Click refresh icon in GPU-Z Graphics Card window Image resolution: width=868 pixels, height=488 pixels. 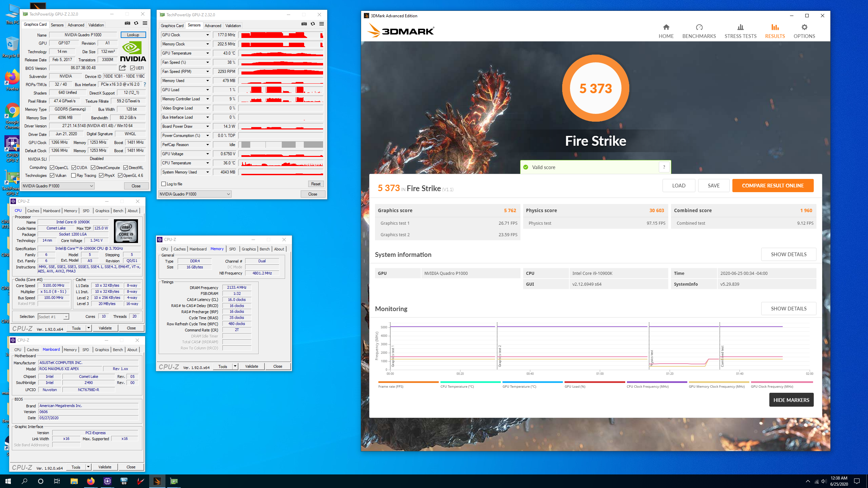tap(136, 23)
